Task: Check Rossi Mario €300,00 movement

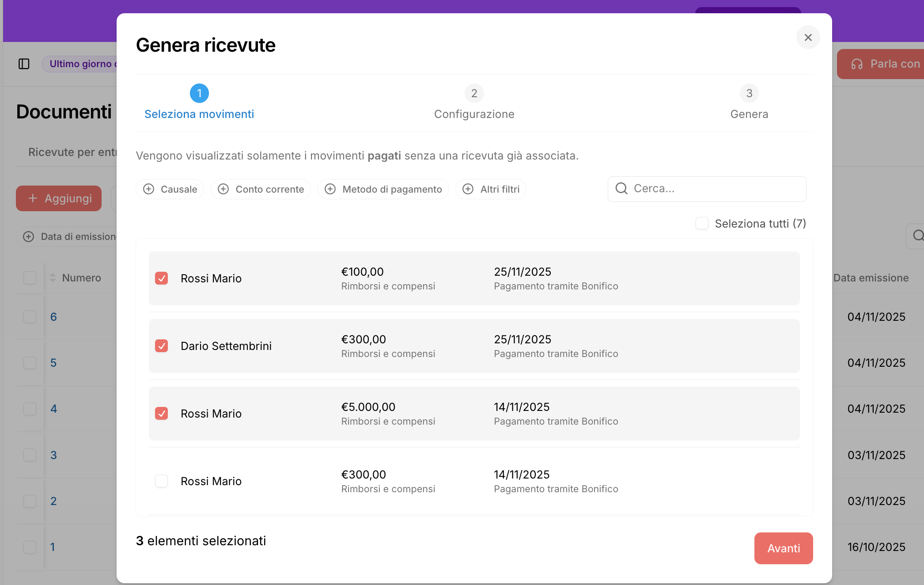Action: coord(162,481)
